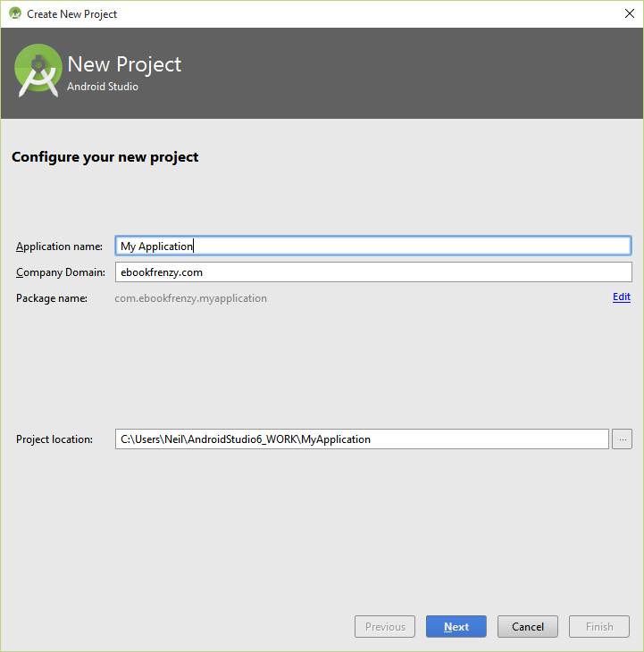Click the Finish button
The height and width of the screenshot is (652, 644).
click(x=599, y=626)
